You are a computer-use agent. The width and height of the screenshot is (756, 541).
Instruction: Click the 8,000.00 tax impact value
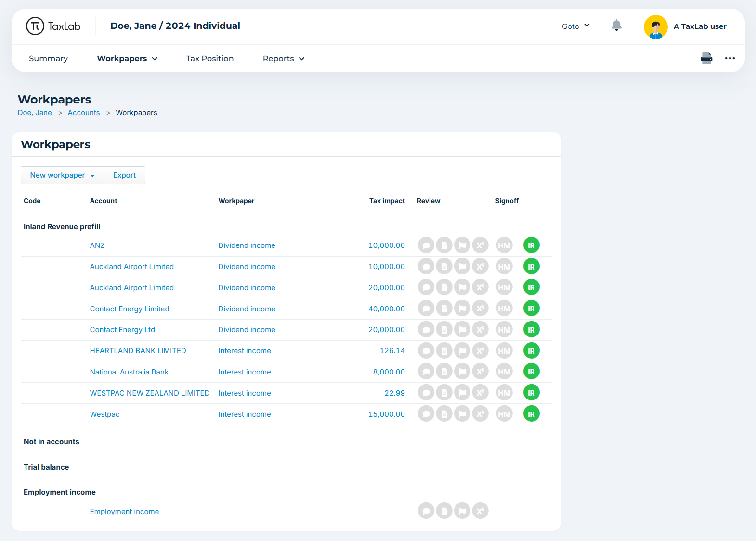point(389,372)
